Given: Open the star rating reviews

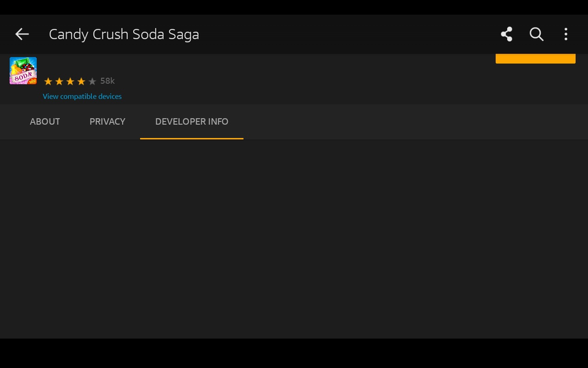Looking at the screenshot, I should tap(70, 81).
